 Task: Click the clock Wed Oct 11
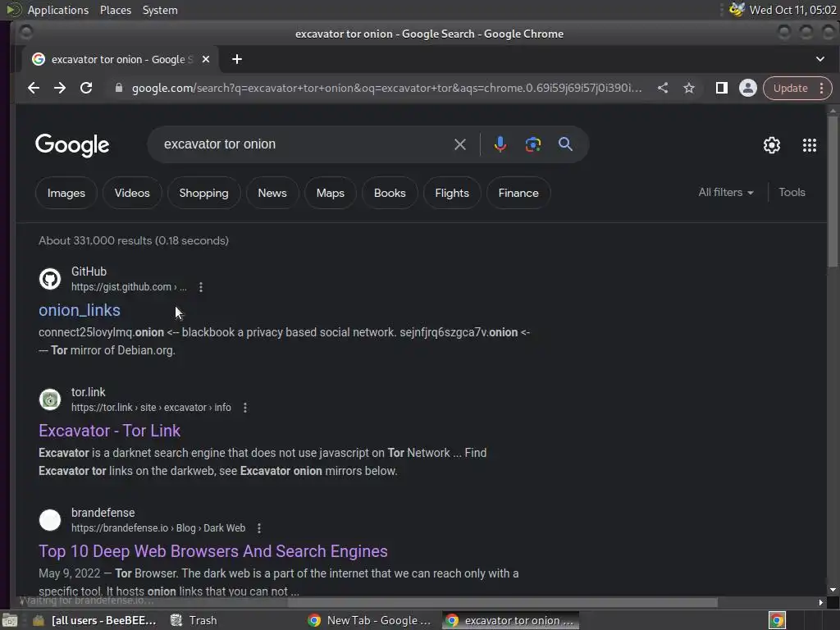[x=792, y=10]
